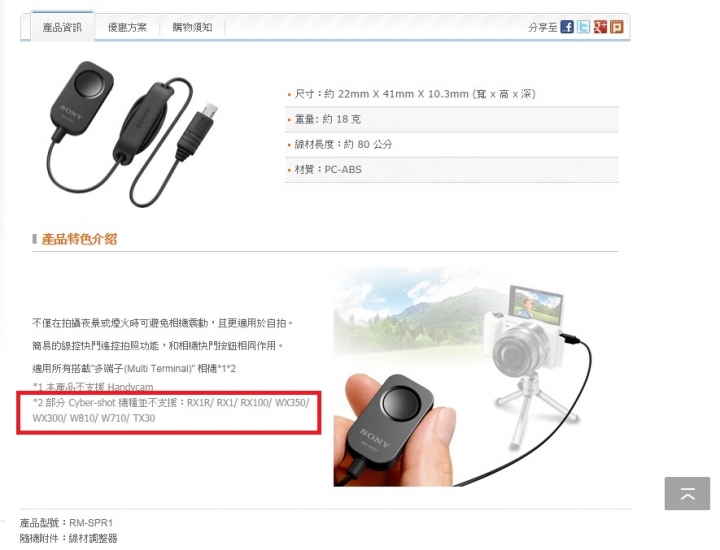Share page via Google Plus icon

600,27
